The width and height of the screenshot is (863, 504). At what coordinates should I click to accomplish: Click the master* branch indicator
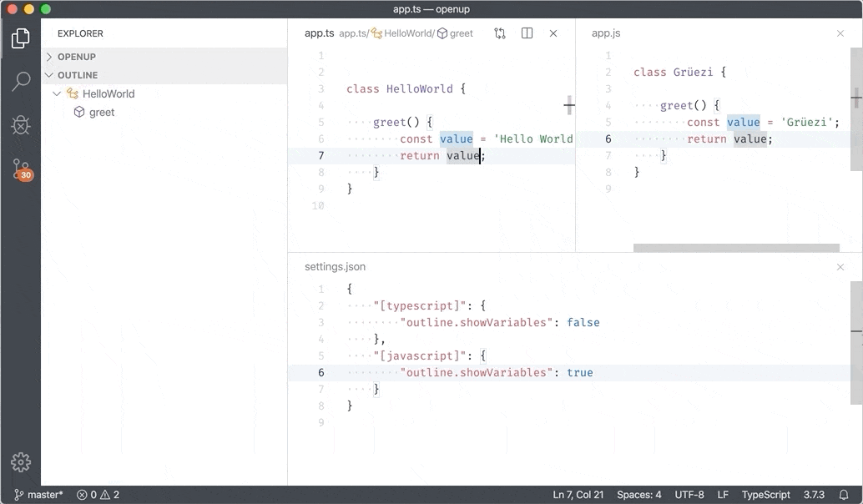click(x=35, y=494)
